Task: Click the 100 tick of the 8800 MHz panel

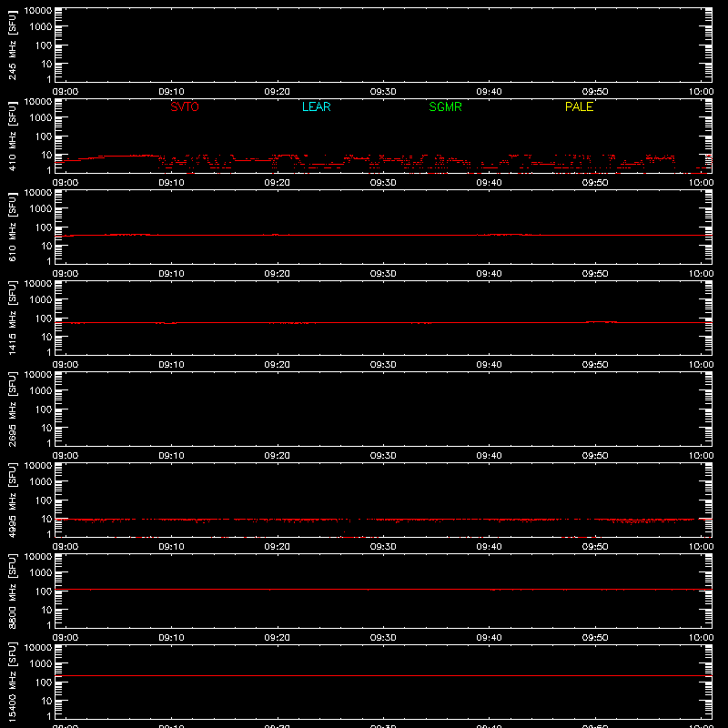Action: click(44, 591)
